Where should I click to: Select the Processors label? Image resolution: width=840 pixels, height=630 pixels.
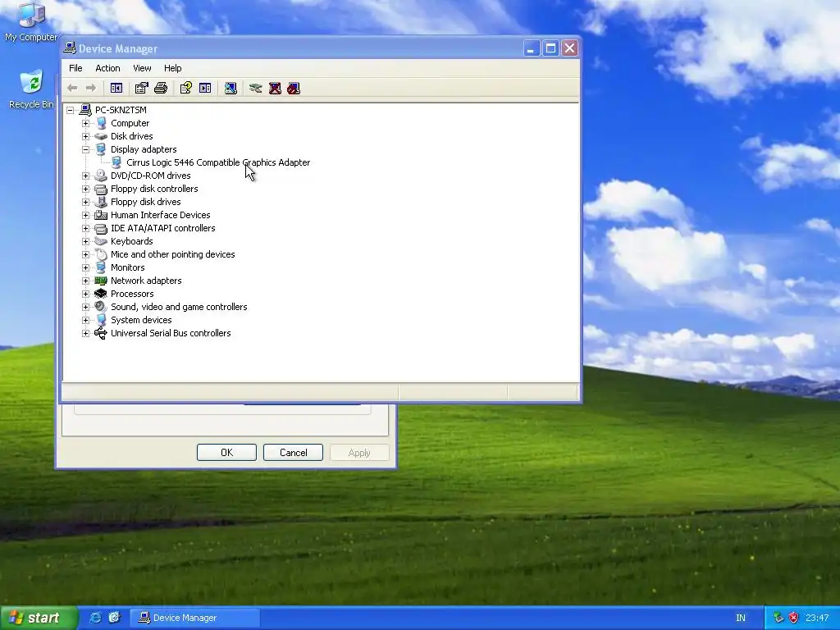click(132, 294)
